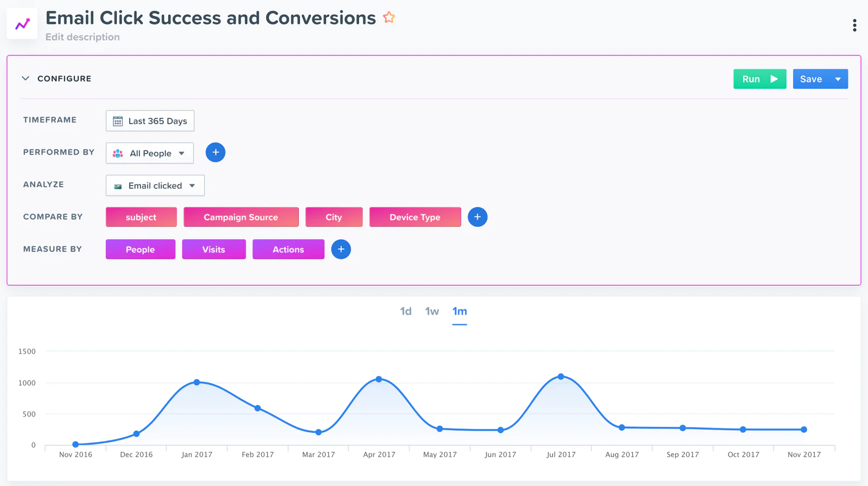
Task: Click Edit description text
Action: pyautogui.click(x=82, y=37)
